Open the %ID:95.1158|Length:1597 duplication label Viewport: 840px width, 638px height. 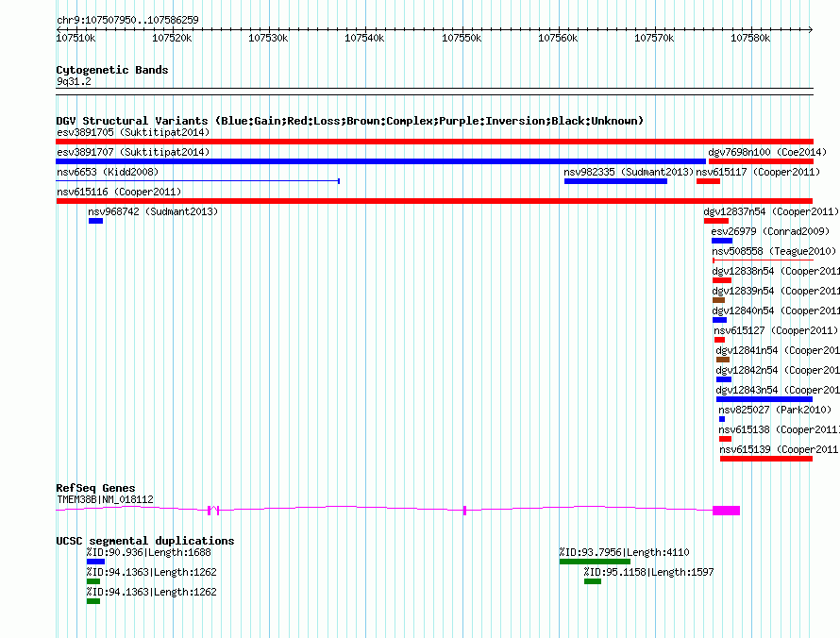point(648,572)
